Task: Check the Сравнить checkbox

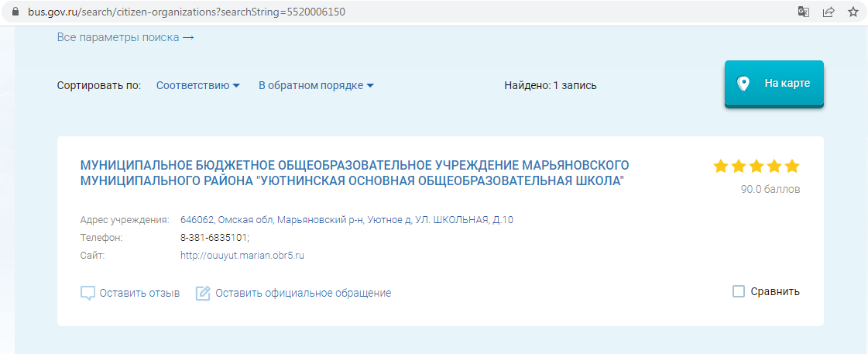Action: pos(739,291)
